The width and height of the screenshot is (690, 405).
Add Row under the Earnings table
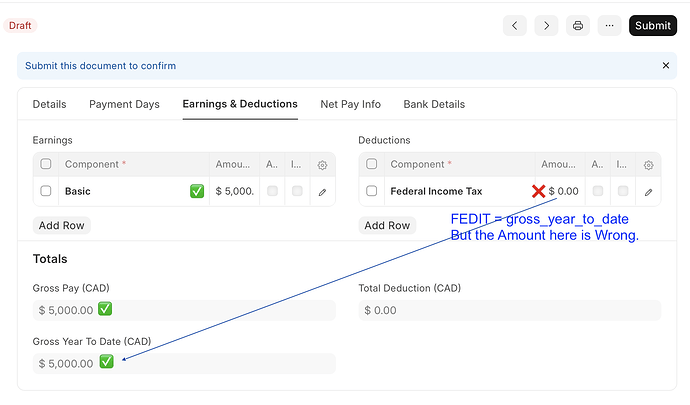(62, 225)
